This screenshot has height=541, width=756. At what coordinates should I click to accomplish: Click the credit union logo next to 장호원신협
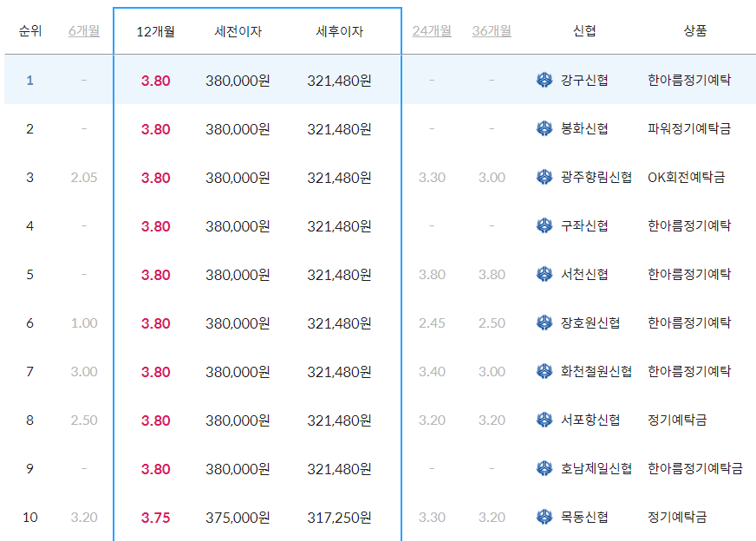(x=544, y=323)
